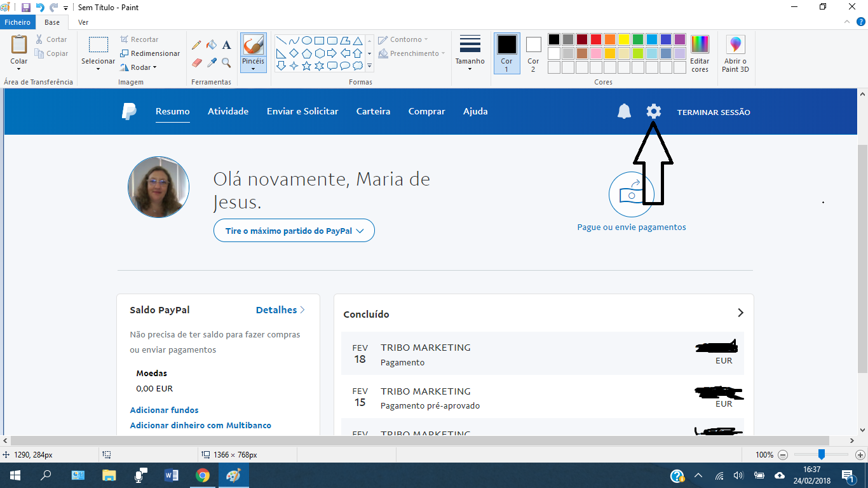Click the PayPal logo
The image size is (868, 488).
129,111
